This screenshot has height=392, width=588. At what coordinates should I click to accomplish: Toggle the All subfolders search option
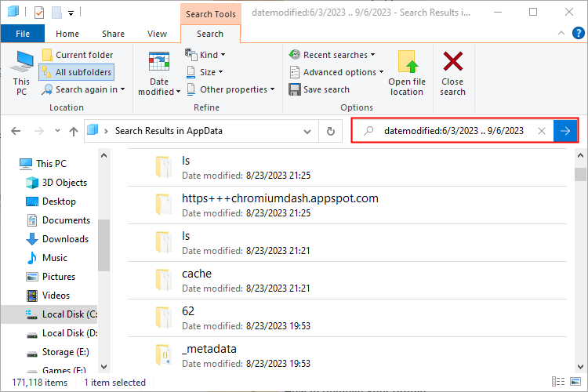pyautogui.click(x=76, y=72)
